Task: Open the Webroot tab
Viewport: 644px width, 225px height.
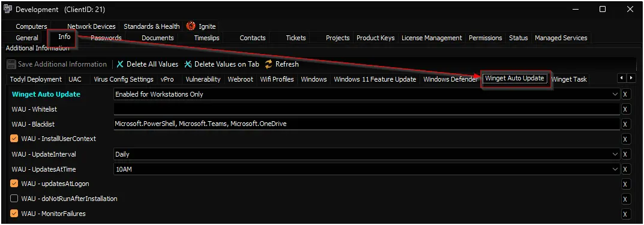Action: point(241,79)
